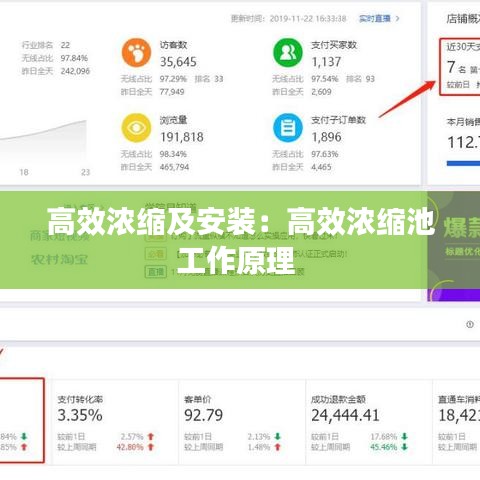Click the green down arrow beside 2.13%
480x480 pixels.
point(278,436)
